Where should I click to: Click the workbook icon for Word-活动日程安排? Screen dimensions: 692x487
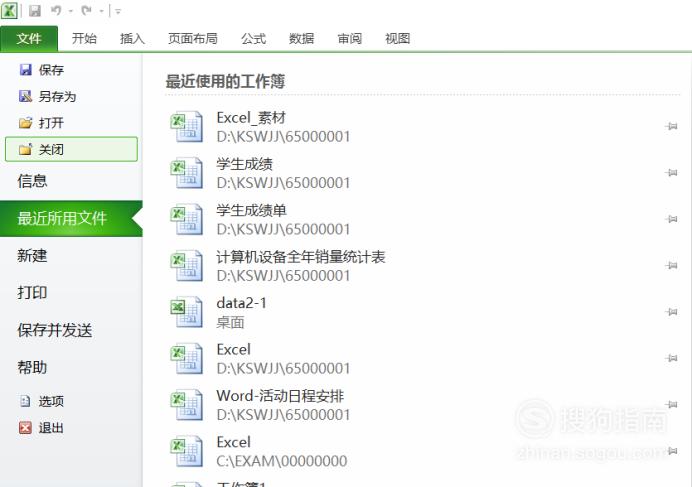pyautogui.click(x=187, y=405)
